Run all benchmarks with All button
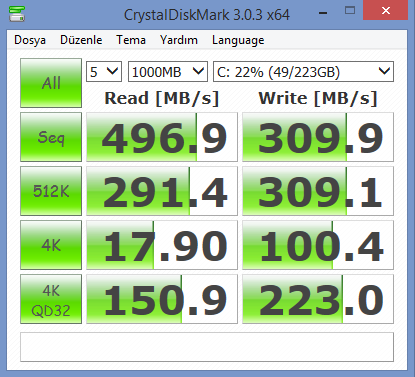Screen dimensions: 415x377 click(x=51, y=83)
